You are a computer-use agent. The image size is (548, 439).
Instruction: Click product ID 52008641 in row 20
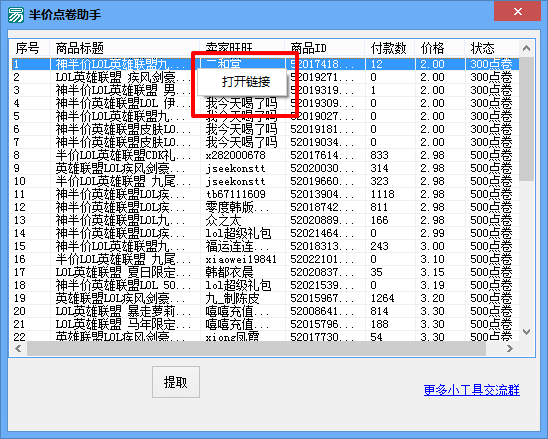pyautogui.click(x=322, y=311)
